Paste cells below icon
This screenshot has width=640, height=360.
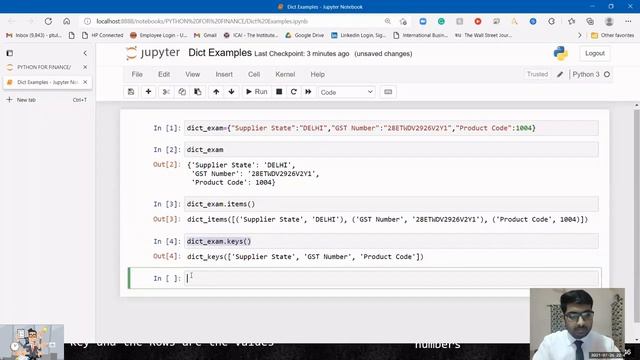tap(198, 92)
